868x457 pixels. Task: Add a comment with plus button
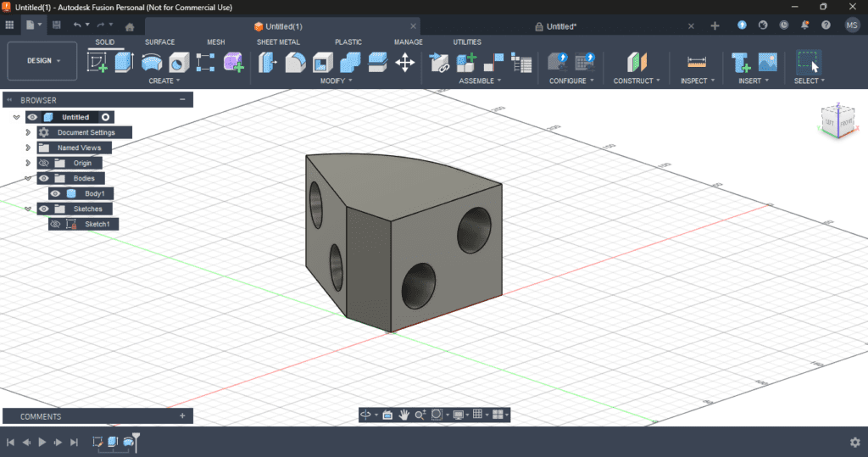[182, 416]
